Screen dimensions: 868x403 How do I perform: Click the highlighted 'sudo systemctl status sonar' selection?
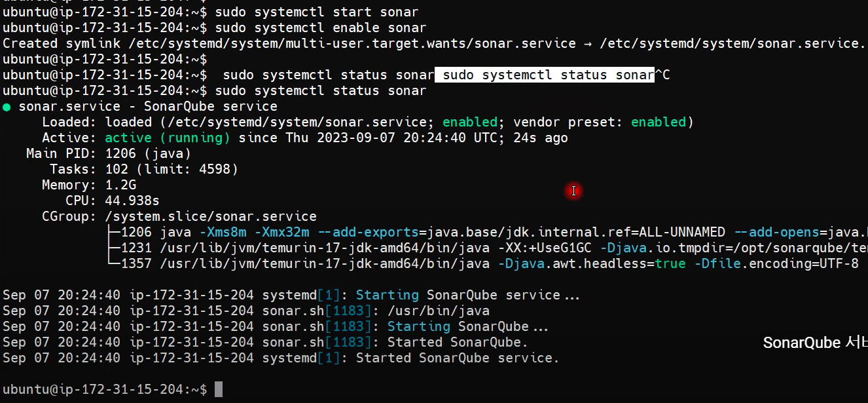(x=545, y=75)
